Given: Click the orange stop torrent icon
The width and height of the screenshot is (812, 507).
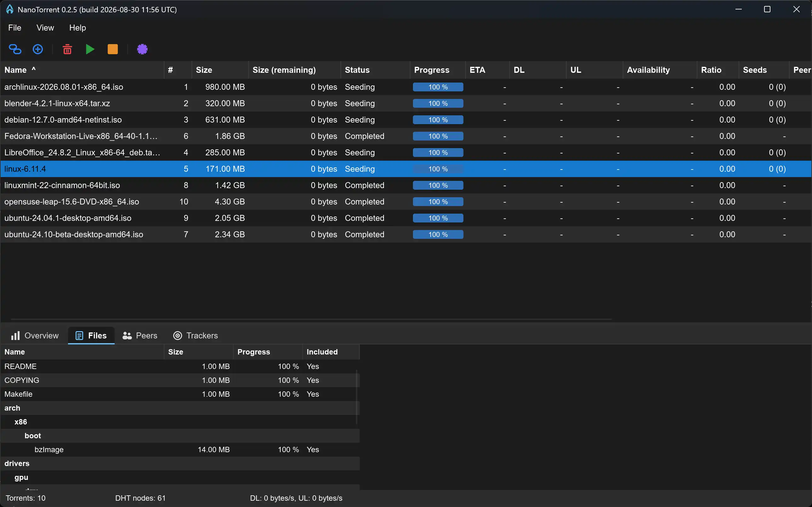Looking at the screenshot, I should (112, 49).
